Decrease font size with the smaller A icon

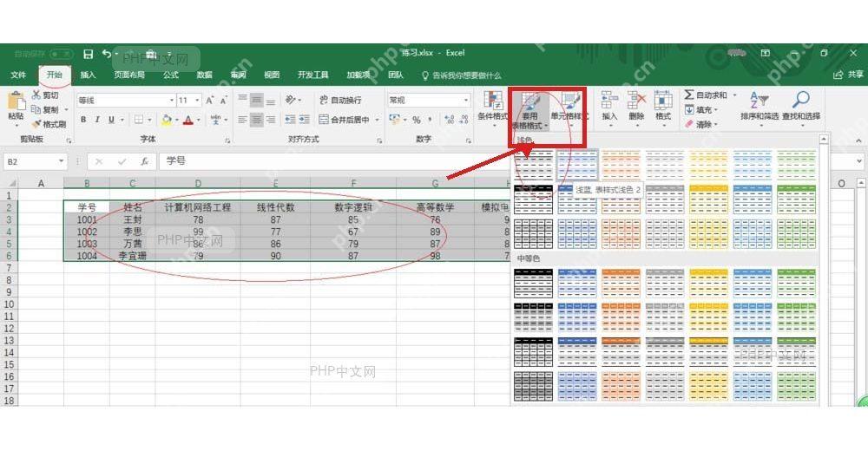(223, 100)
